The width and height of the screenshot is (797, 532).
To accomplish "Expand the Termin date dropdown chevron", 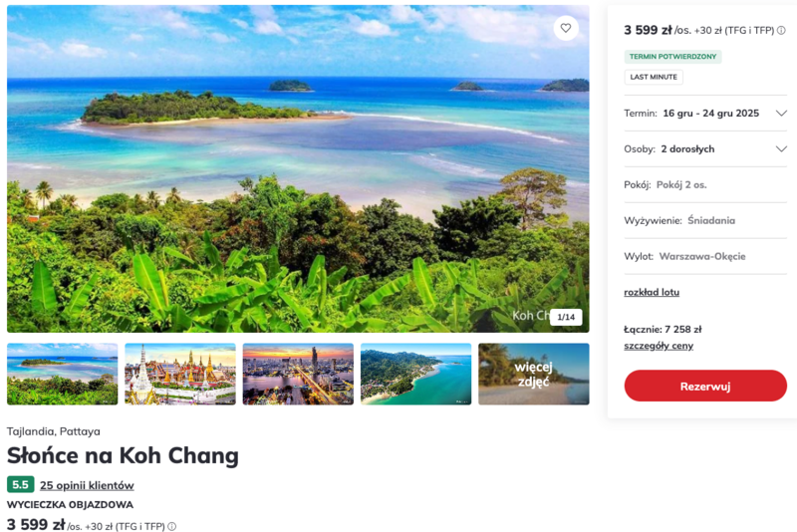I will coord(781,114).
